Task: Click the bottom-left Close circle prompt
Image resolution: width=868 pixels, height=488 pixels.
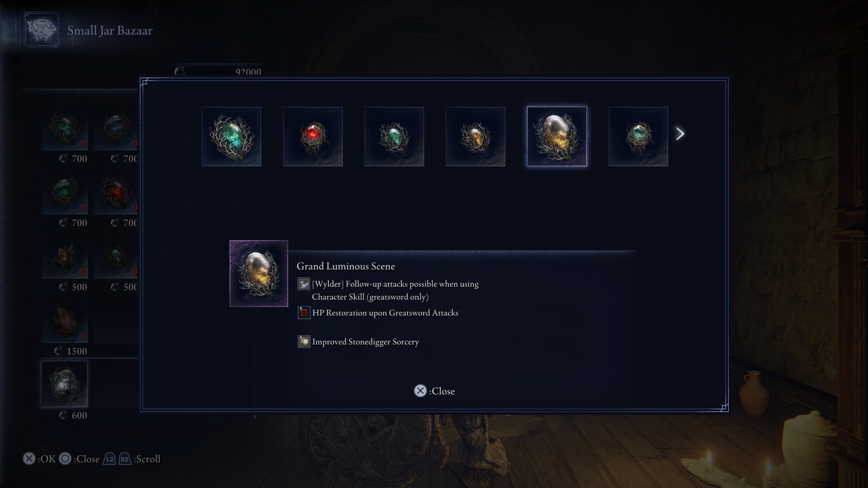Action: point(79,459)
